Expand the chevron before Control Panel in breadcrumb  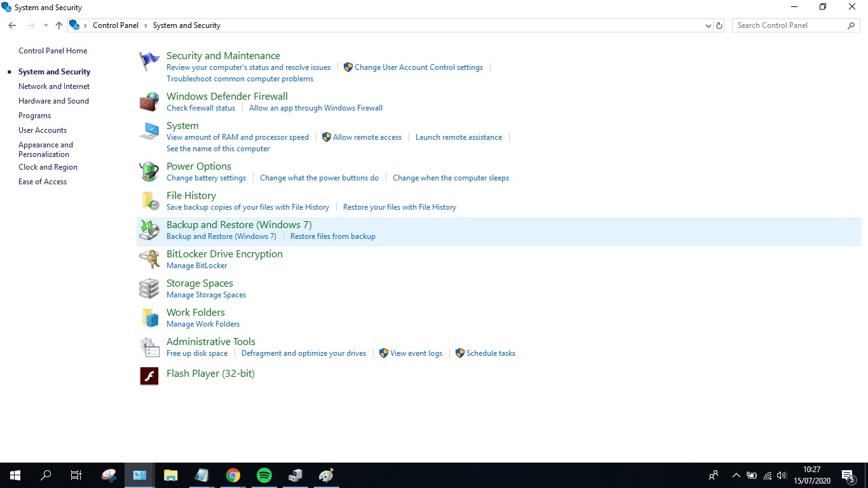tap(86, 25)
